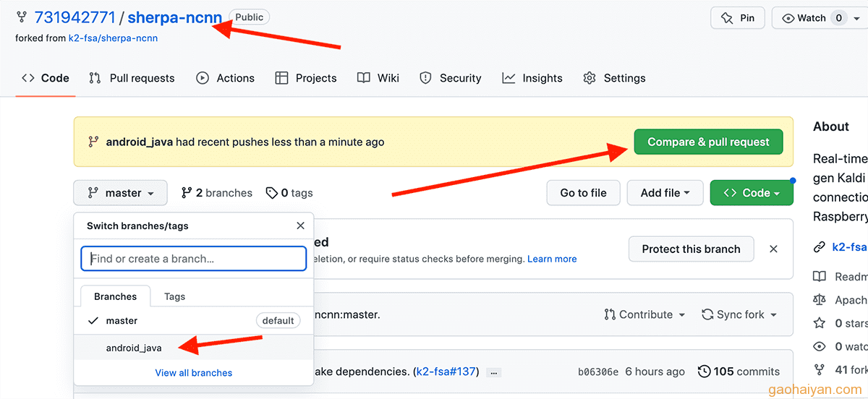
Task: Click the license scale icon in sidebar
Action: coord(820,299)
